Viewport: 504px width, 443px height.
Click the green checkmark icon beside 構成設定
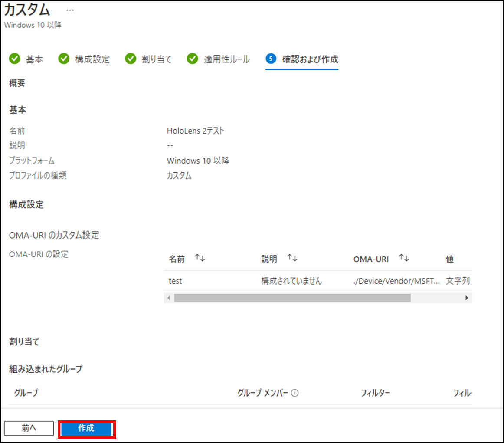(x=64, y=59)
